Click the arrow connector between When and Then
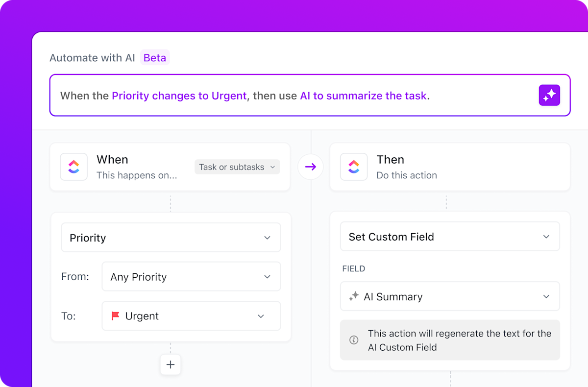Viewport: 588px width, 387px height. pos(311,167)
